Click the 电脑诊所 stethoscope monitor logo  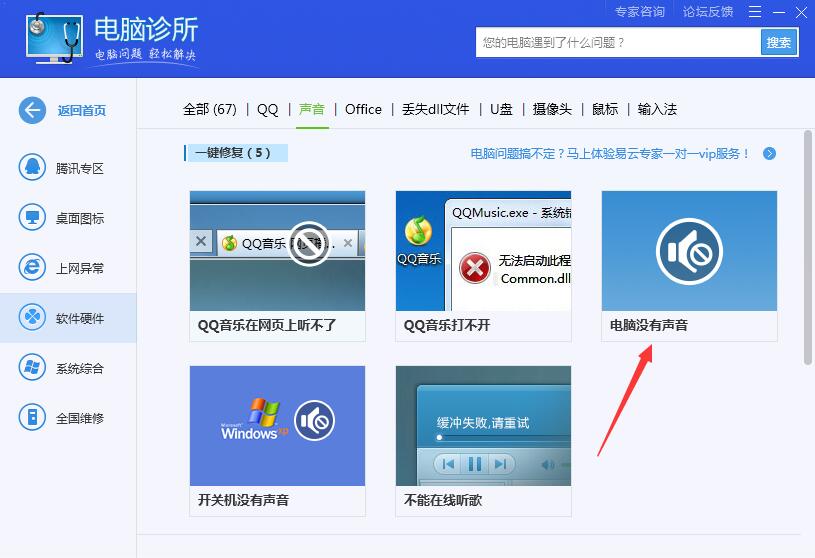pos(54,38)
